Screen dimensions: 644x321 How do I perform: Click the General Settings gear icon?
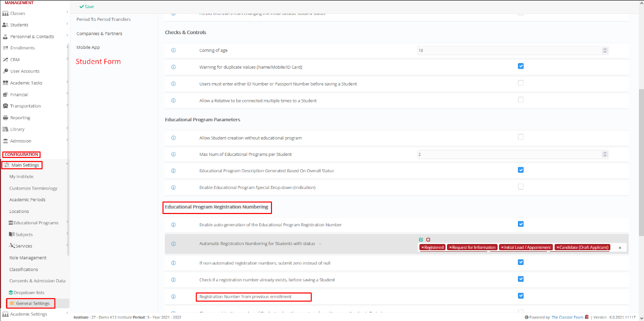12,304
